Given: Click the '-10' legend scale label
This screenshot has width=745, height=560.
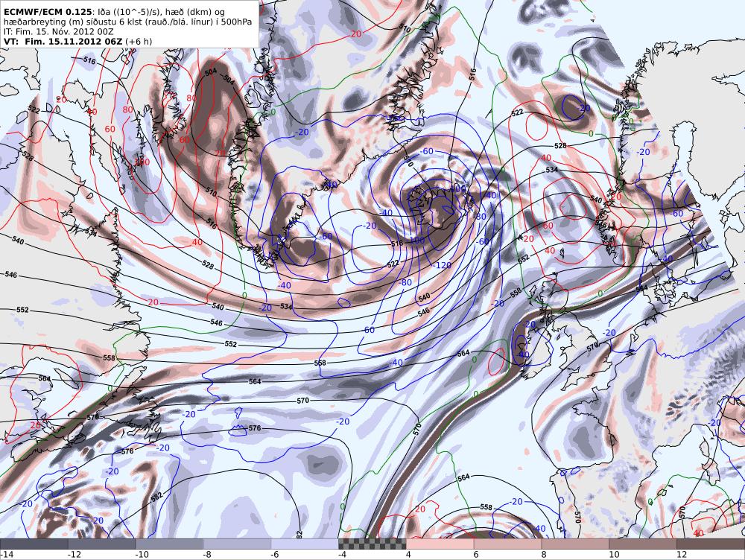Looking at the screenshot, I should point(142,554).
